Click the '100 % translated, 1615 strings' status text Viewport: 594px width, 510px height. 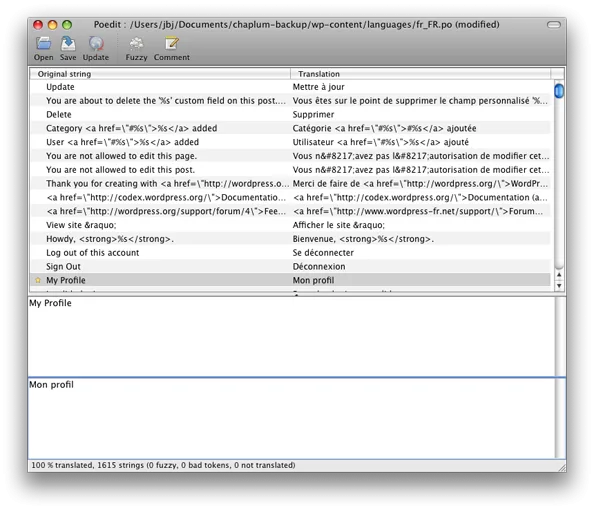coord(163,465)
